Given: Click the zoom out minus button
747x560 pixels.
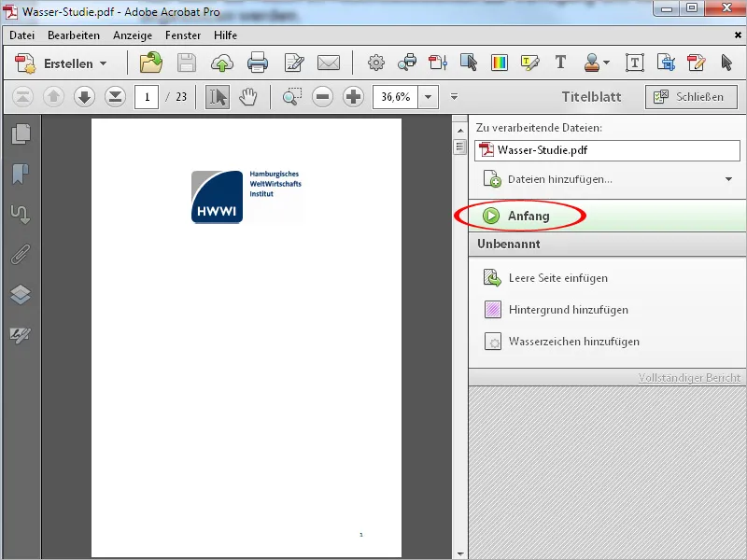Looking at the screenshot, I should tap(322, 97).
